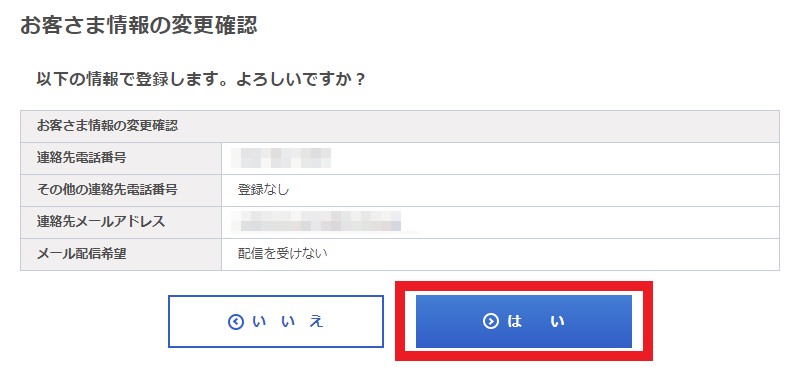This screenshot has width=800, height=370.
Task: Select the blurred email address value
Action: click(323, 221)
